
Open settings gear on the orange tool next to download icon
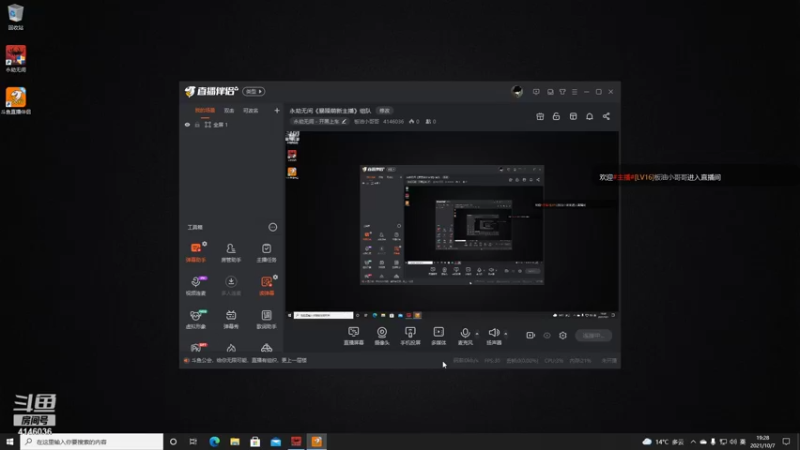(275, 277)
